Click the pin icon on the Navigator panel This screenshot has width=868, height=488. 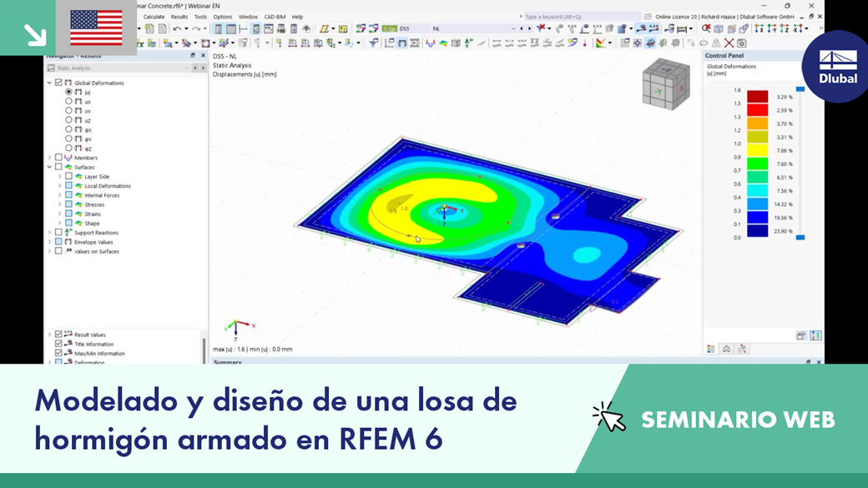[x=193, y=55]
